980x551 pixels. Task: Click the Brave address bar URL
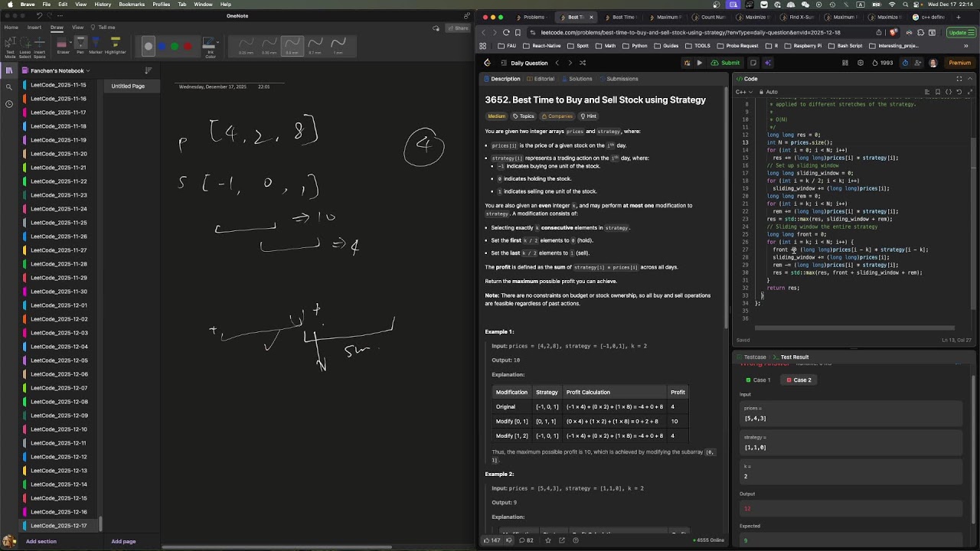[x=690, y=32]
